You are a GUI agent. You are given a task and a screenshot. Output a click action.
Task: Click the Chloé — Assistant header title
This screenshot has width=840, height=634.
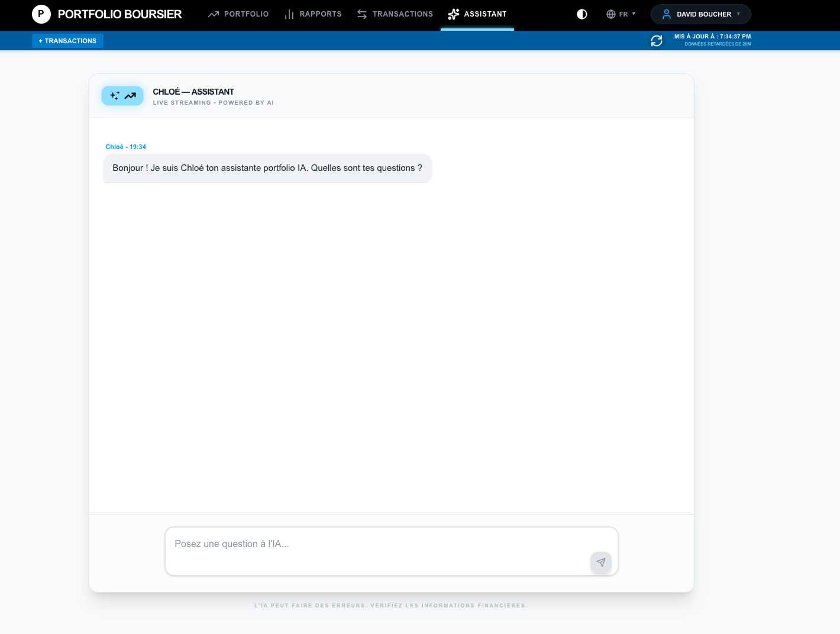click(193, 92)
